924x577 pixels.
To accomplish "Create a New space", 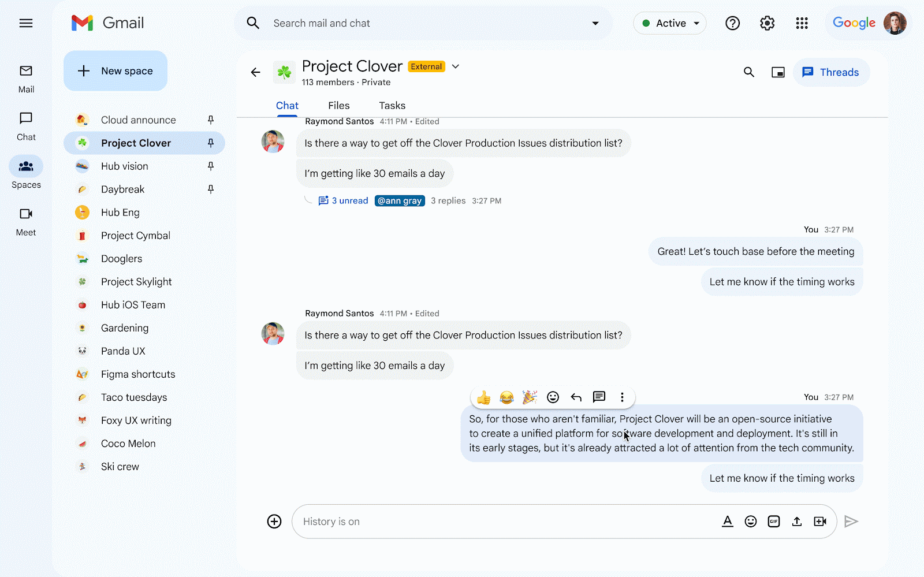I will 115,71.
